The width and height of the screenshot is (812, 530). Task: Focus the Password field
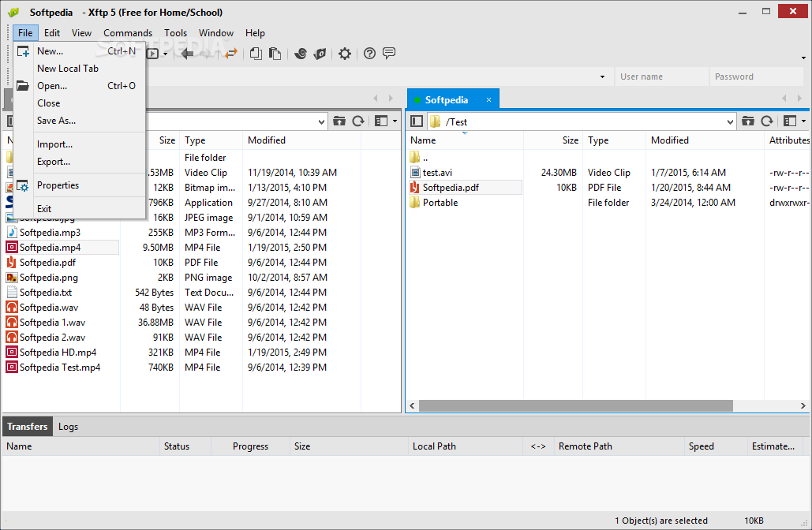tap(756, 77)
